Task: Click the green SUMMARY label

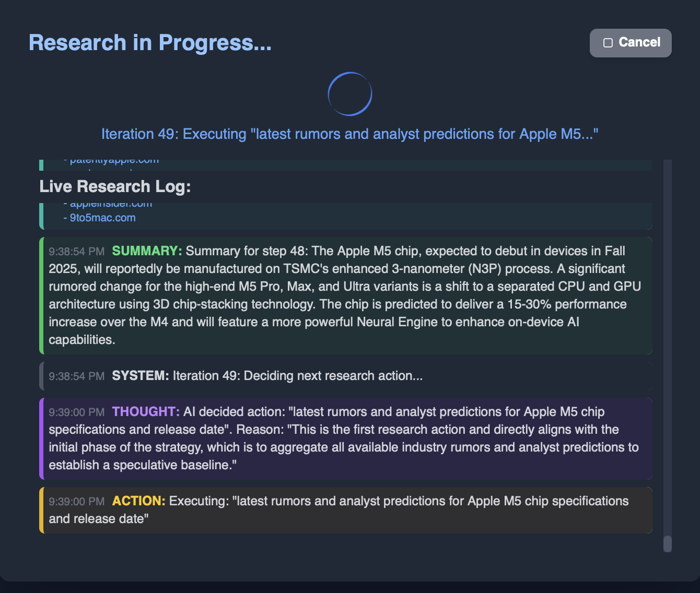Action: [147, 251]
